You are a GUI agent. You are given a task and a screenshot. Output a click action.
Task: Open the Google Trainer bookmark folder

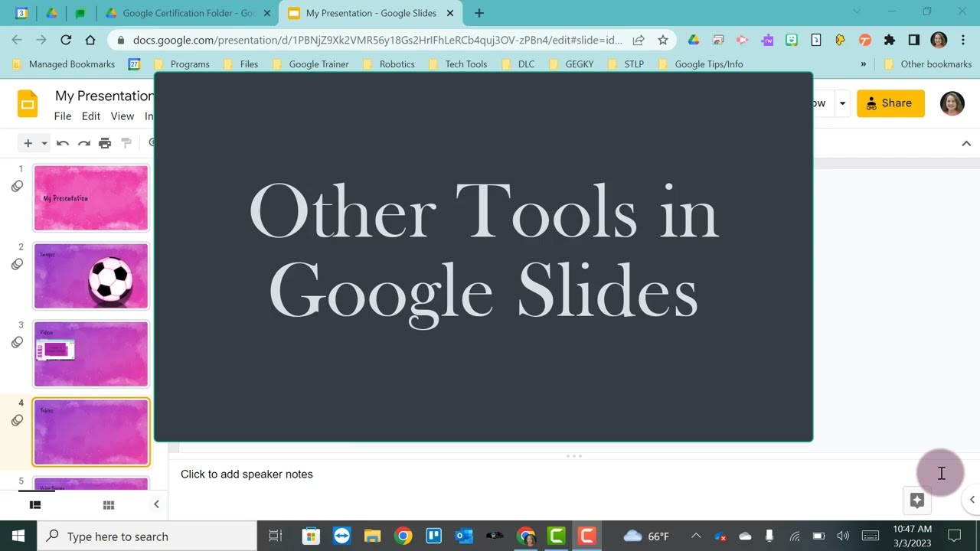click(x=310, y=64)
